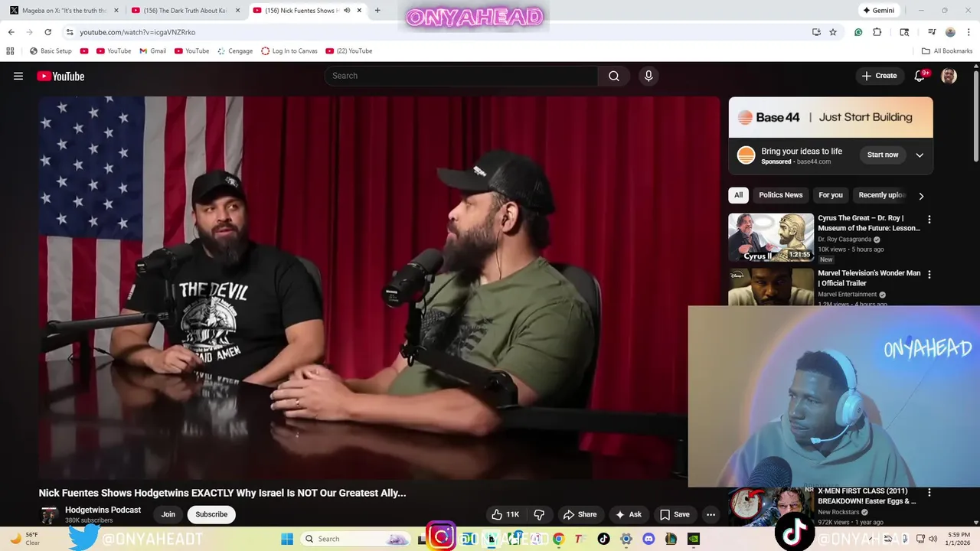Viewport: 980px width, 551px height.
Task: Open the taskbar weather widget
Action: point(23,539)
